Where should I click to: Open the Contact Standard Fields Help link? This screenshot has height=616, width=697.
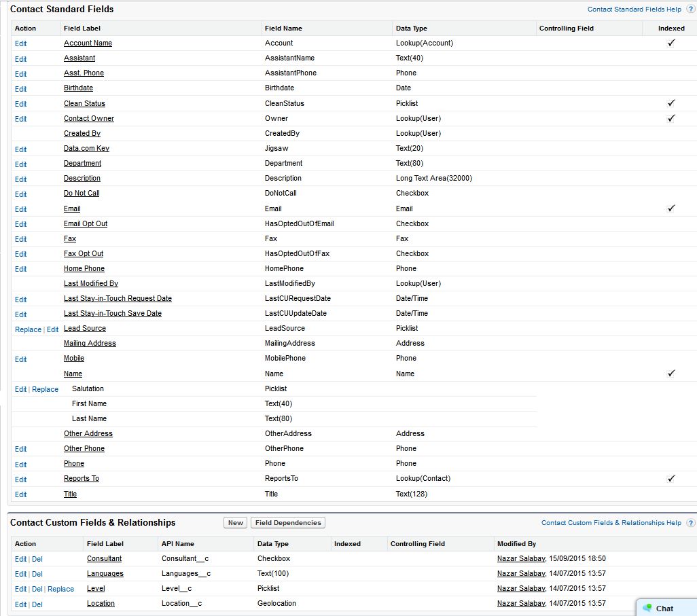point(634,10)
